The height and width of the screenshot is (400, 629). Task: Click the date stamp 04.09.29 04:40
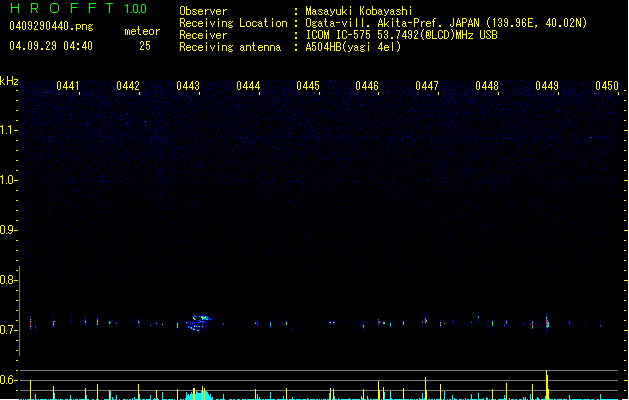click(51, 46)
